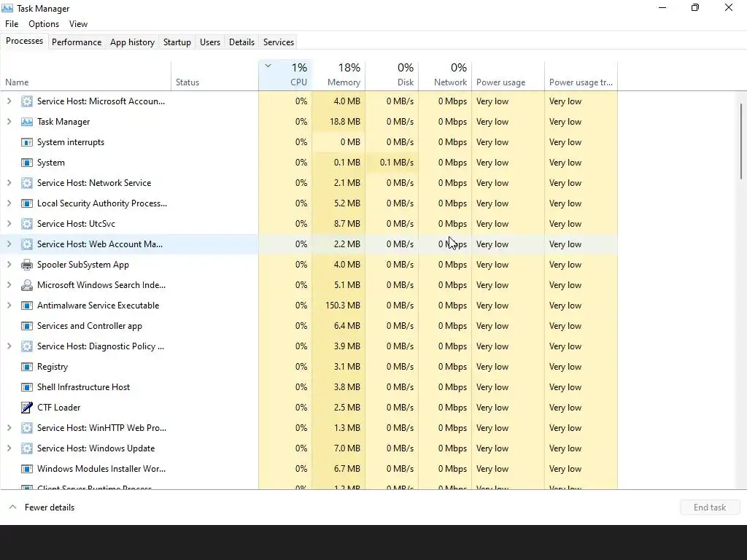The width and height of the screenshot is (747, 560).
Task: Click the Service Host: Network Service gear icon
Action: click(27, 183)
